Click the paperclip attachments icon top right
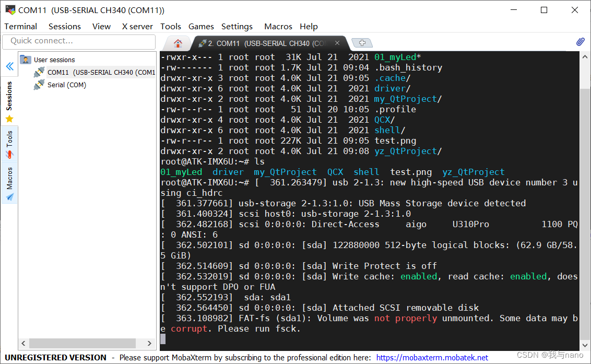Image resolution: width=591 pixels, height=364 pixels. click(580, 42)
